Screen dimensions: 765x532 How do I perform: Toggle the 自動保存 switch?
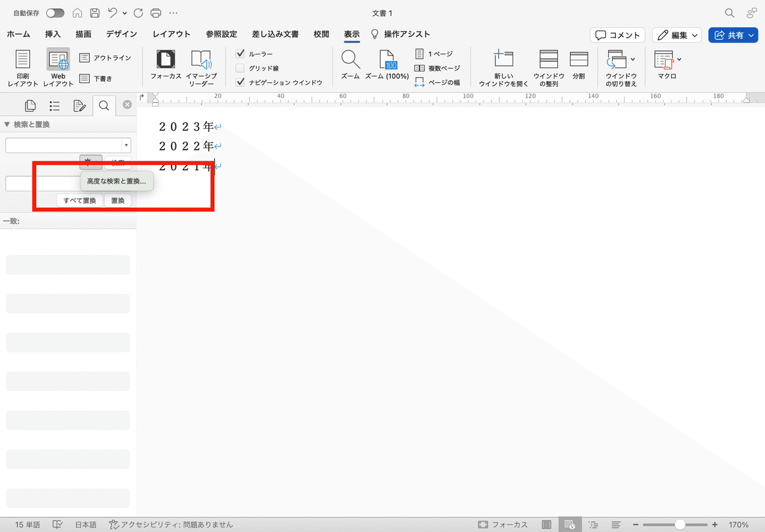click(55, 13)
